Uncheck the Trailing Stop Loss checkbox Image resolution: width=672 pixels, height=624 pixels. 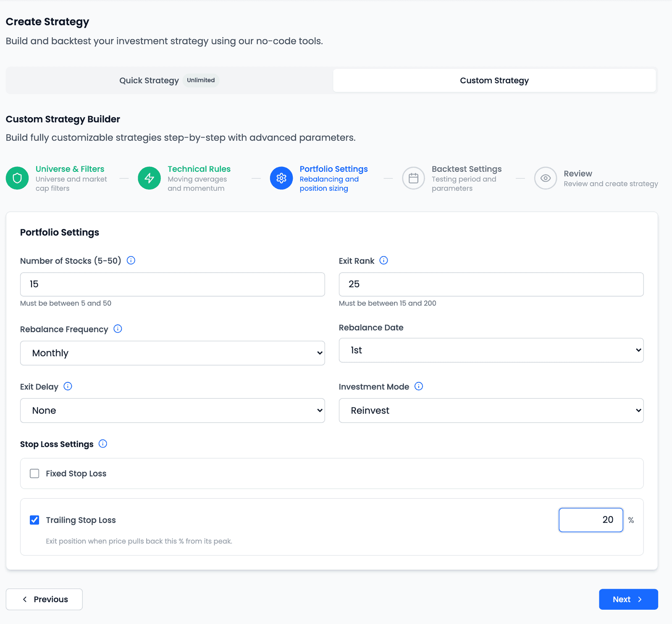[34, 520]
